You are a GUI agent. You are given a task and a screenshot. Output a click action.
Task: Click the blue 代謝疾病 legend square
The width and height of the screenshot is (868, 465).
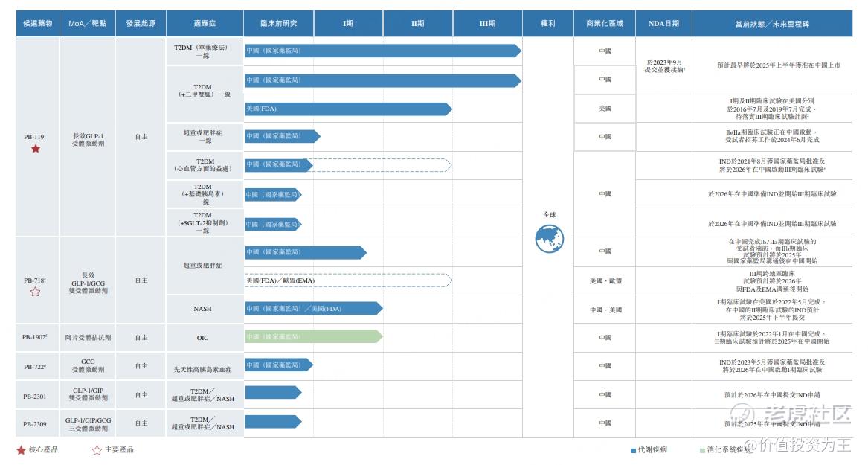coord(633,450)
